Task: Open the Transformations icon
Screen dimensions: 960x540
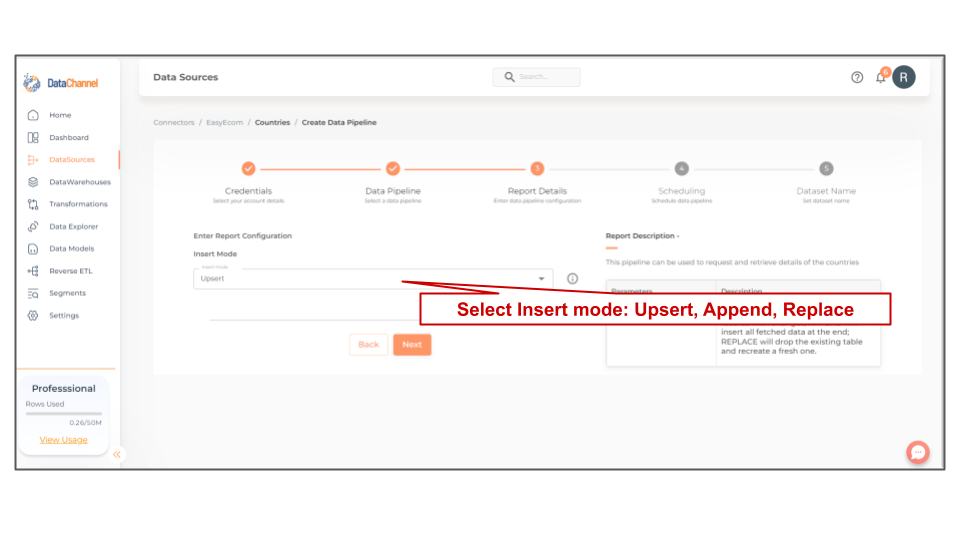Action: [33, 204]
